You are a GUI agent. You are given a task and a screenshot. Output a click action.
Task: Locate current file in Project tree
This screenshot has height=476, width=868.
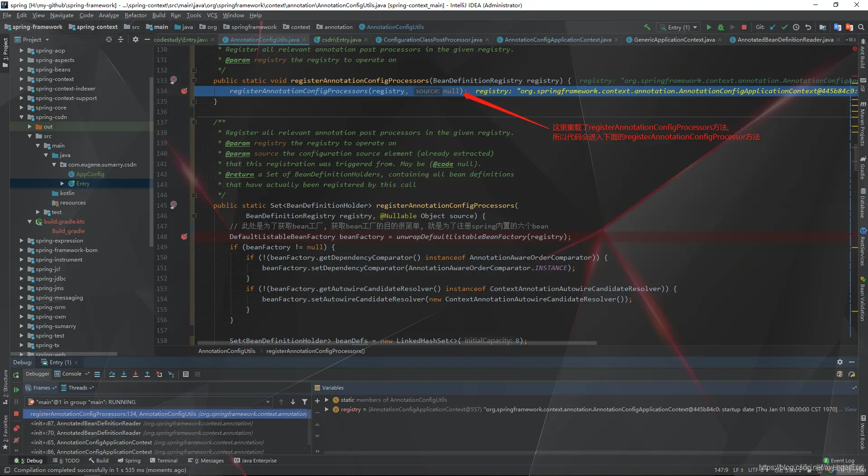click(109, 40)
